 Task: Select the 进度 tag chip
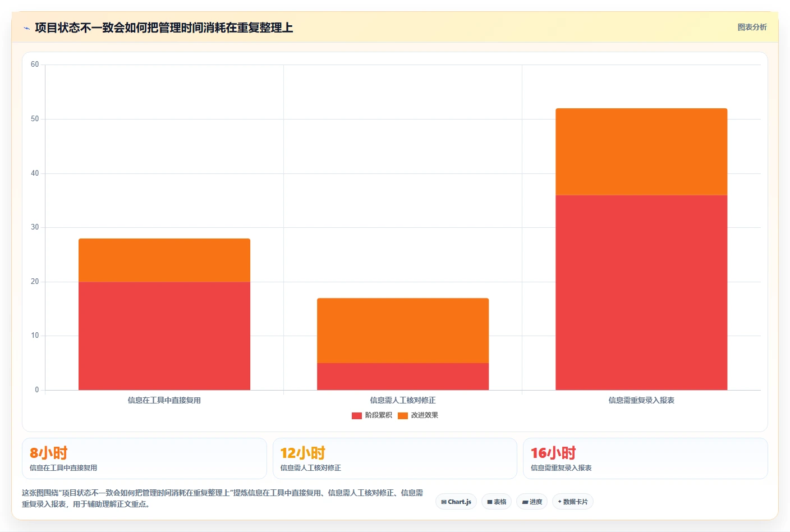[x=532, y=502]
